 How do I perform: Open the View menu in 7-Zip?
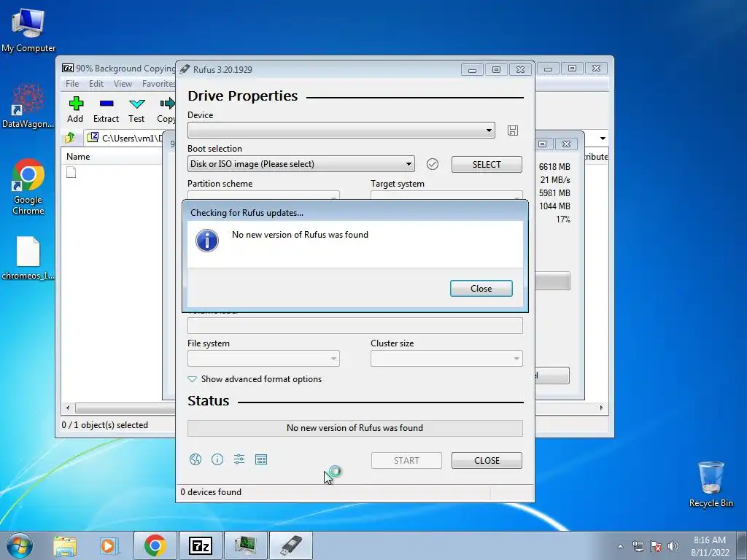pyautogui.click(x=123, y=84)
